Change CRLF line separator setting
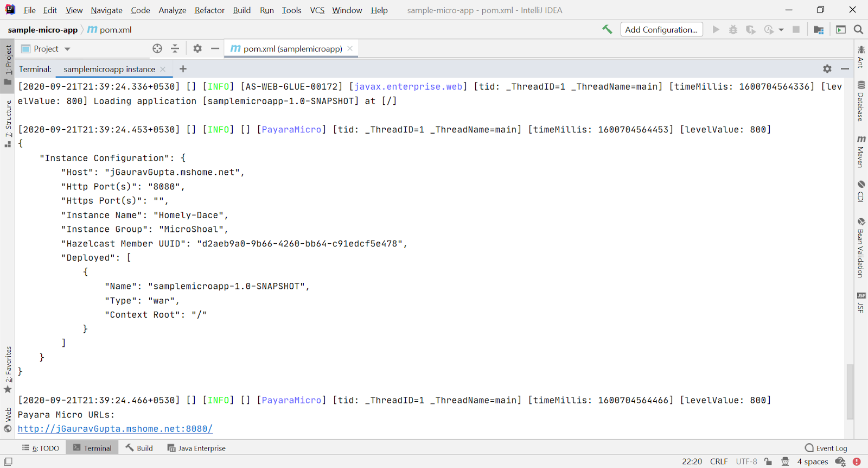Screen dimensions: 868x468 719,461
